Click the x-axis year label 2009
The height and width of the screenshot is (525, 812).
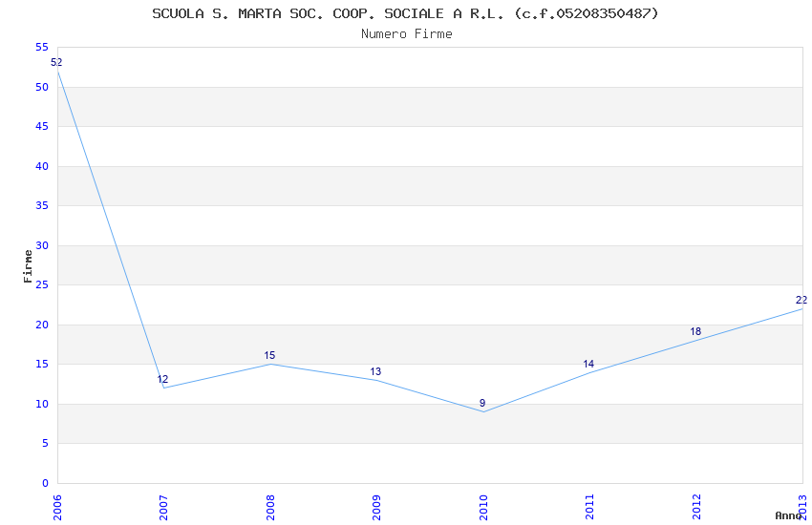[x=376, y=508]
